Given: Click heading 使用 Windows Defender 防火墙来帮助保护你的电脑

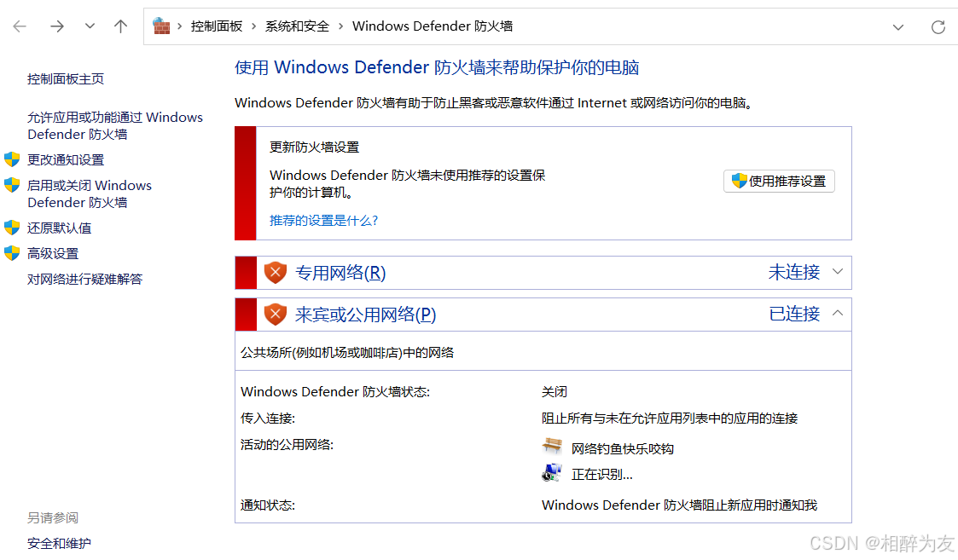Looking at the screenshot, I should click(x=437, y=67).
